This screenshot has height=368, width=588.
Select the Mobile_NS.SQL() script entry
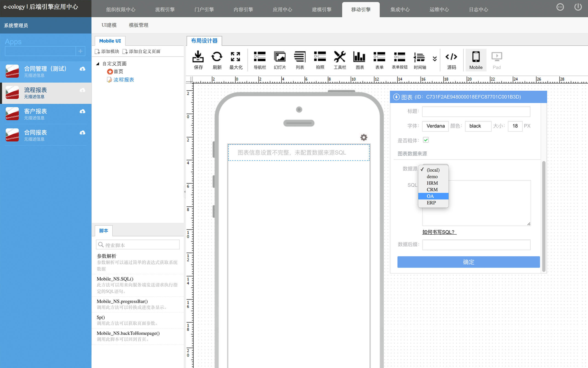(138, 285)
